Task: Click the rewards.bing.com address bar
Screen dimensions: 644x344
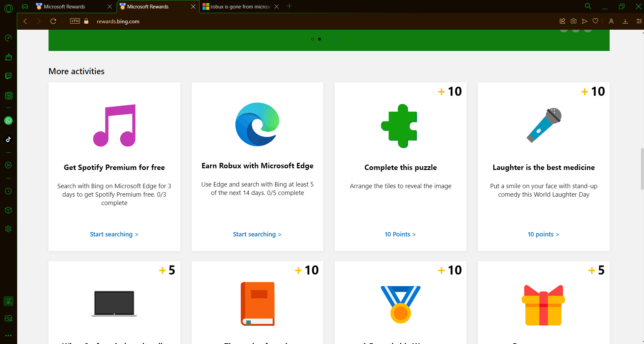Action: tap(118, 21)
